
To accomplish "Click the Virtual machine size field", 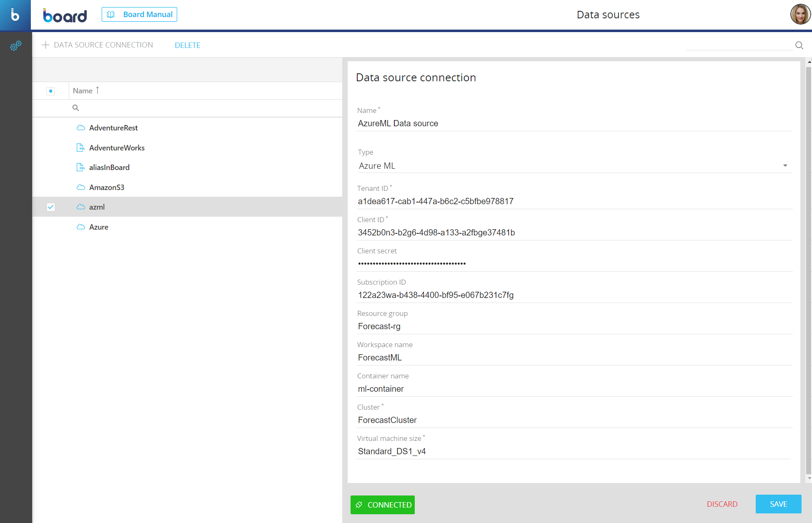I will pyautogui.click(x=574, y=451).
